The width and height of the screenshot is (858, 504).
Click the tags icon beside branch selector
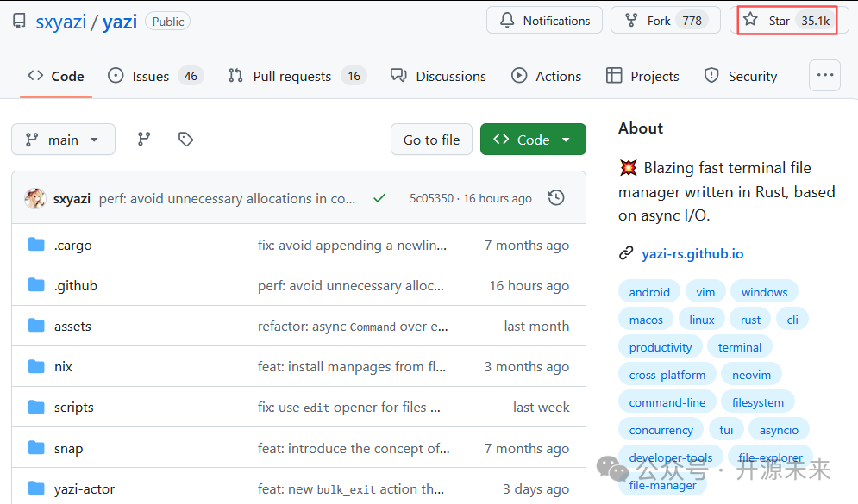pyautogui.click(x=185, y=140)
